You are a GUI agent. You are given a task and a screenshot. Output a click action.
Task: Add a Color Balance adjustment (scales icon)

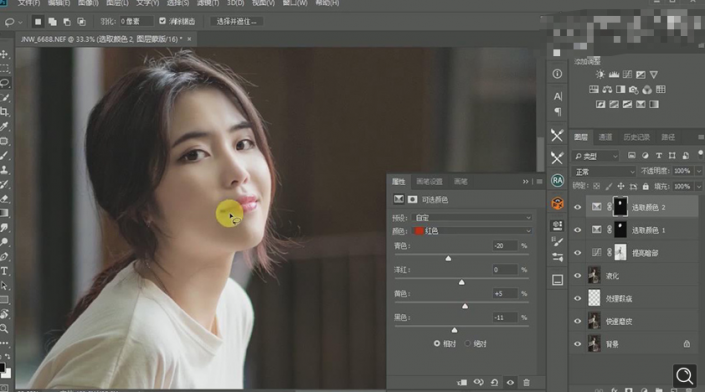tap(607, 89)
